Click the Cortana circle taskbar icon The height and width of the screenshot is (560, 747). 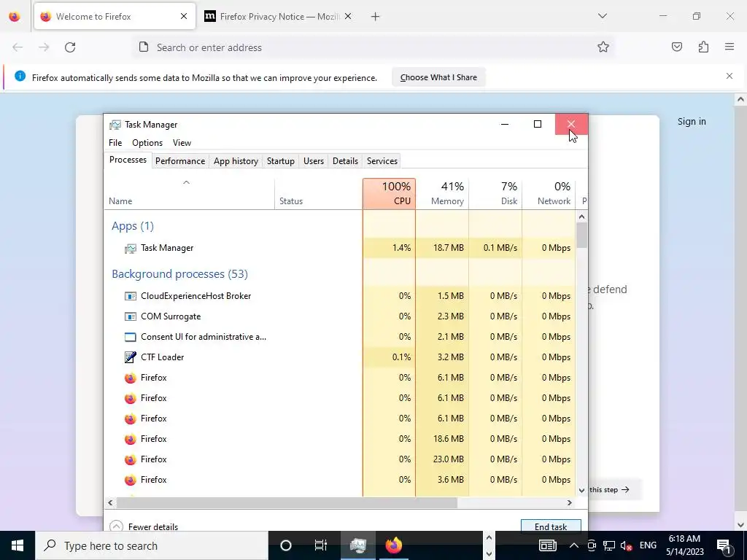[286, 545]
